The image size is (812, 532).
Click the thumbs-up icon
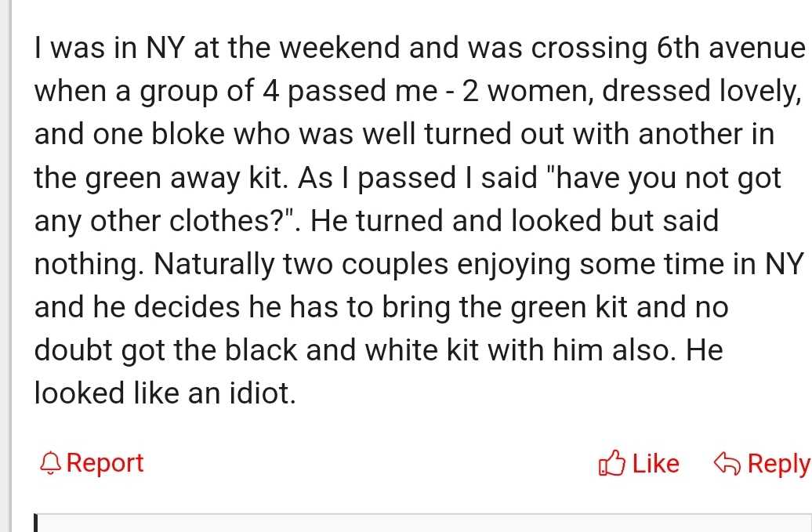click(611, 463)
